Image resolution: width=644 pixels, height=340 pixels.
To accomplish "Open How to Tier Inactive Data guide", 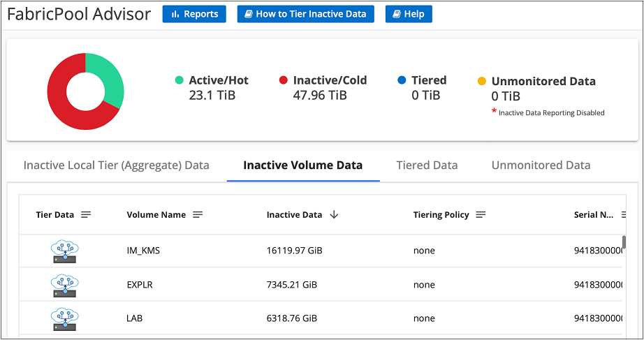I will (305, 14).
